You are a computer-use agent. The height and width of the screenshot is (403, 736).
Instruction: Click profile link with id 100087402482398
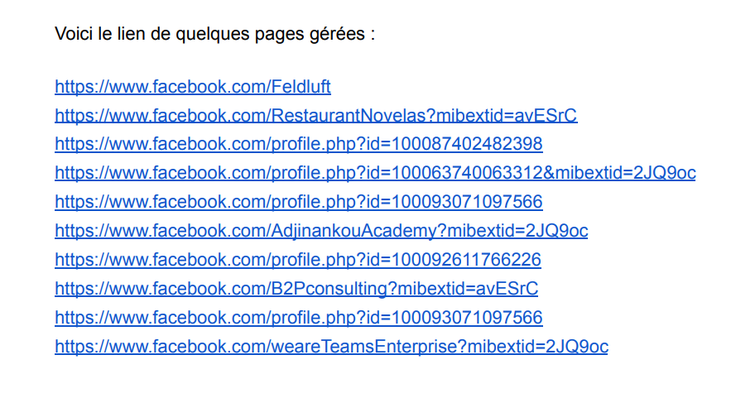click(x=298, y=144)
